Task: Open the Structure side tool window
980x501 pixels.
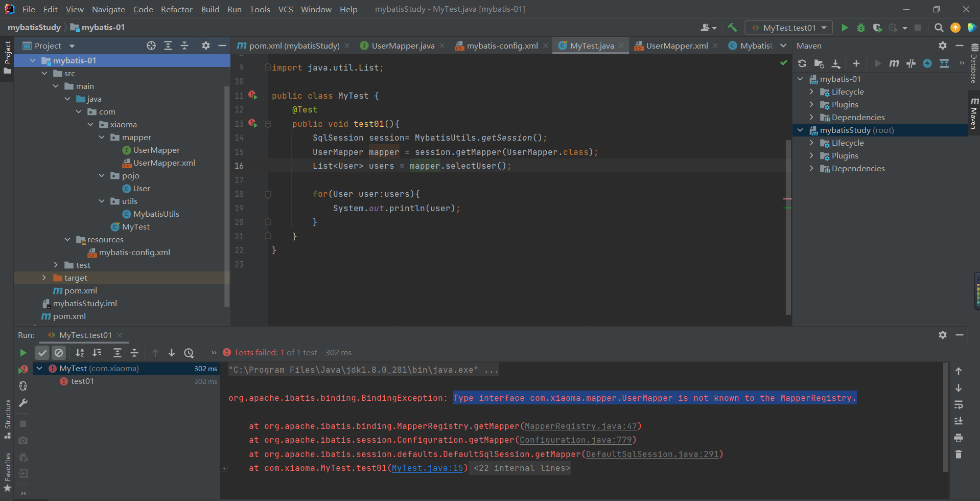Action: point(8,419)
